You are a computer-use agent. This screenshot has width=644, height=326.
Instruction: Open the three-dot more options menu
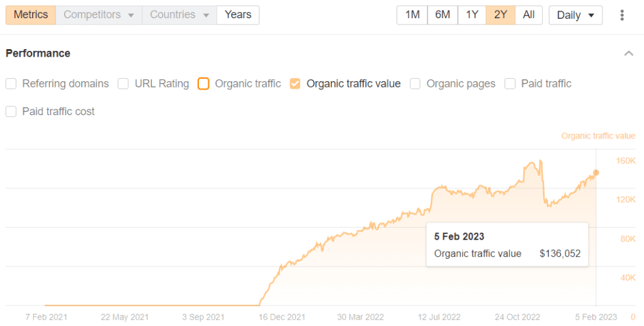622,15
